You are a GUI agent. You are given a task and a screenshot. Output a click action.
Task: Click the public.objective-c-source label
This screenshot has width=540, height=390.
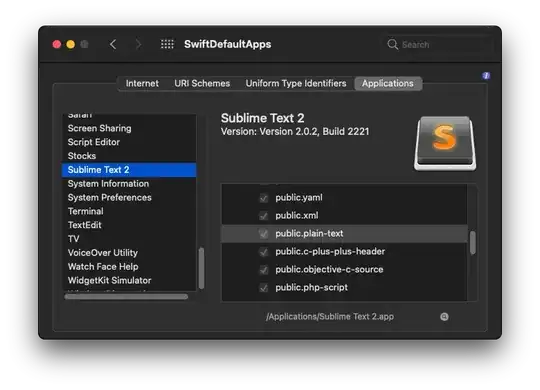click(x=329, y=269)
